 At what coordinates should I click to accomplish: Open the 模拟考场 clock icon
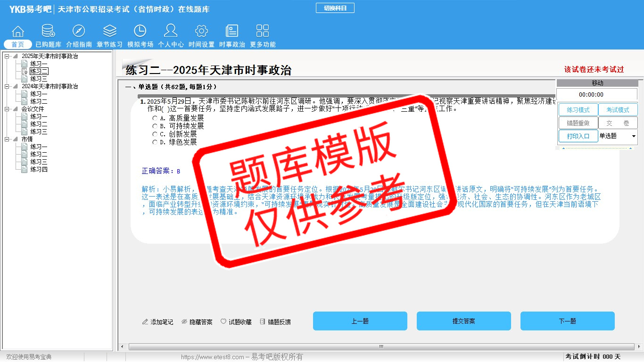140,32
